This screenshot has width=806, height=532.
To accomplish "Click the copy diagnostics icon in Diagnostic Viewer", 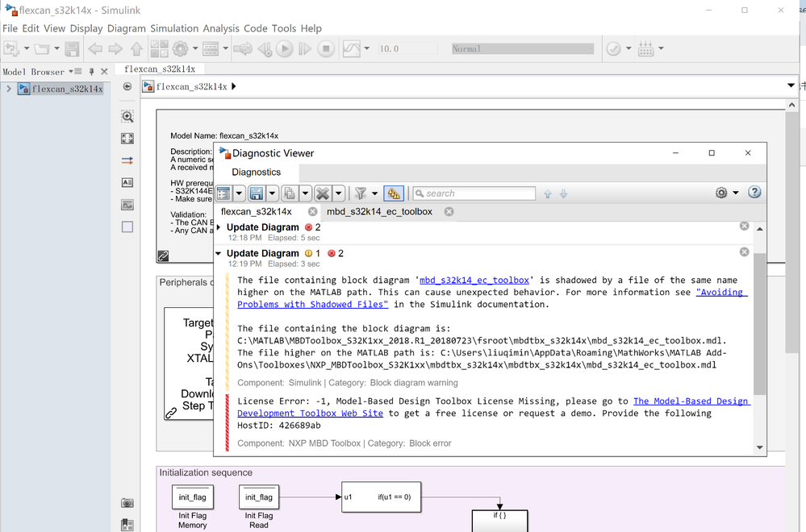I will (290, 193).
